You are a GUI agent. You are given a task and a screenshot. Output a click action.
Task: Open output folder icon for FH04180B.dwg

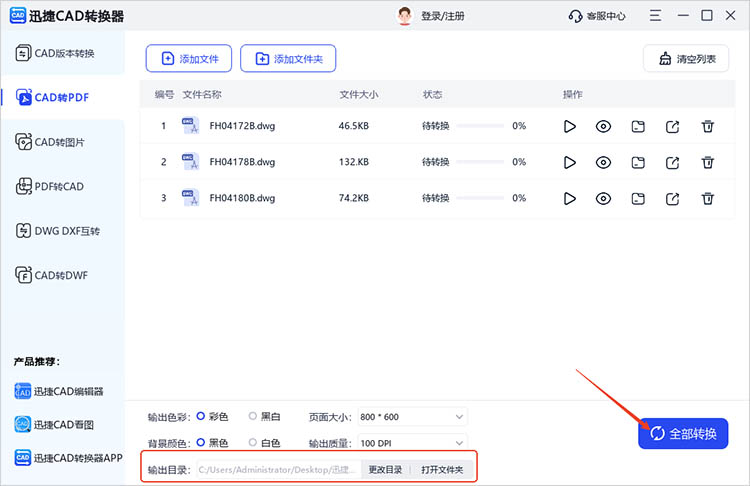pyautogui.click(x=638, y=199)
